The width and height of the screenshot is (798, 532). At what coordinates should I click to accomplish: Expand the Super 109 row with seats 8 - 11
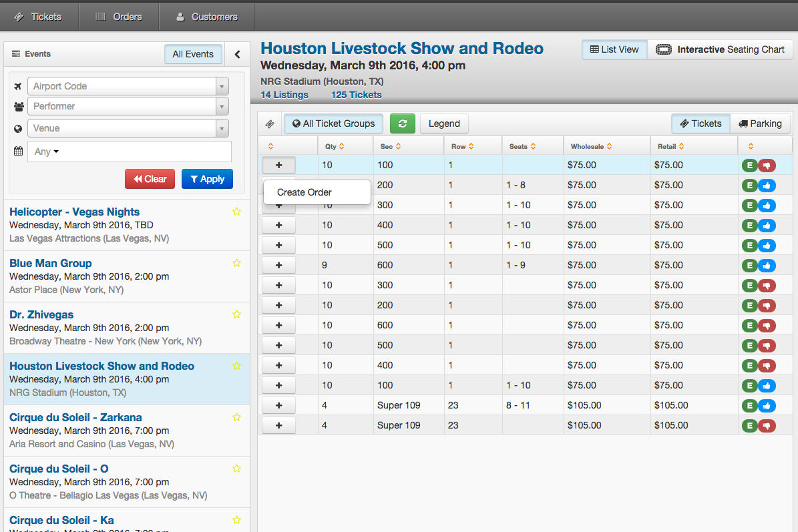point(278,406)
